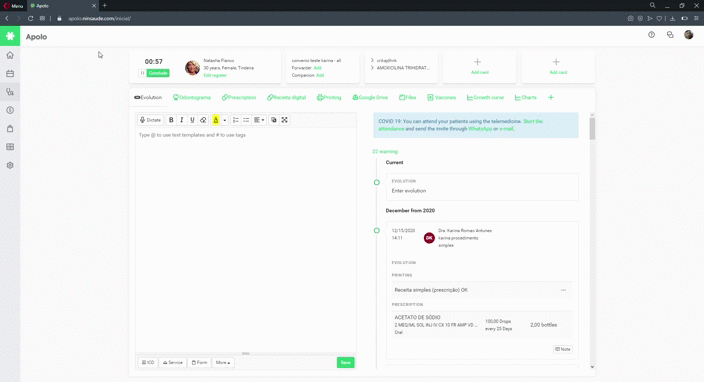Click the Enter evolution field
Viewport: 704px width, 382px height.
pyautogui.click(x=482, y=191)
